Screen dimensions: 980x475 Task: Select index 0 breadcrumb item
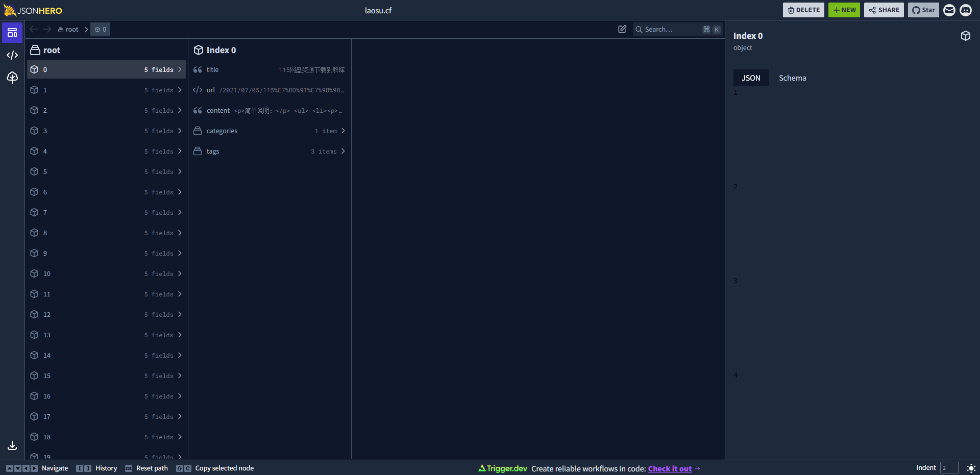point(101,29)
